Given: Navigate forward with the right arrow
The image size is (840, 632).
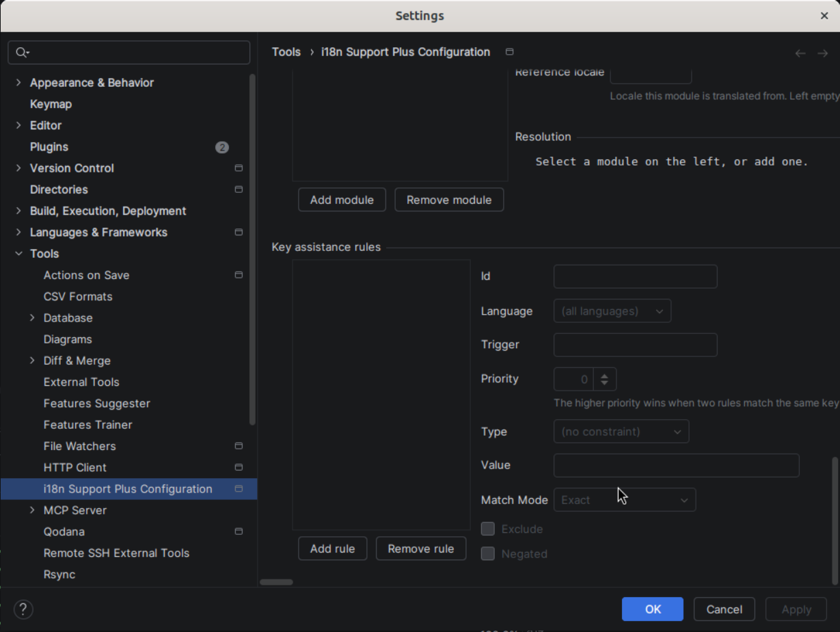Looking at the screenshot, I should [822, 53].
